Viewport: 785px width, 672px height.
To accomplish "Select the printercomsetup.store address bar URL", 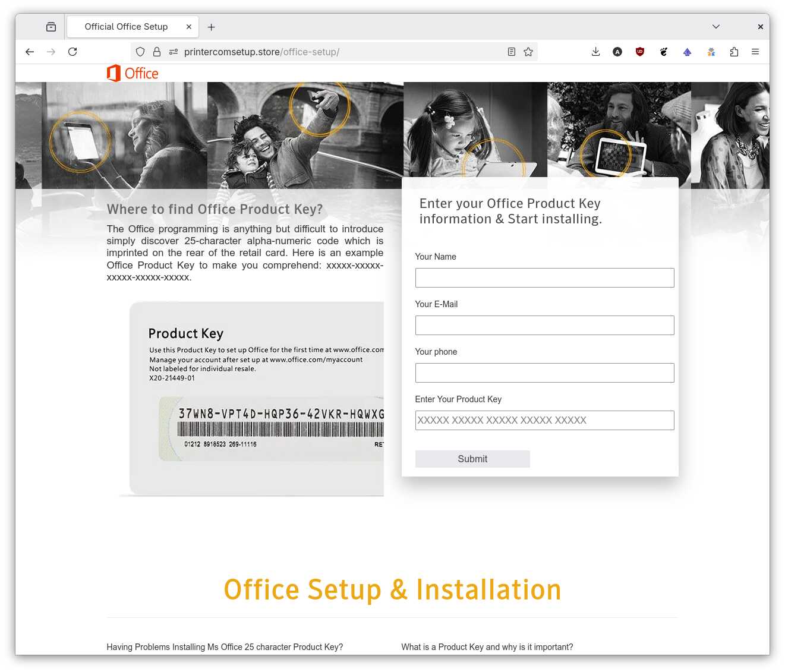I will pyautogui.click(x=261, y=52).
